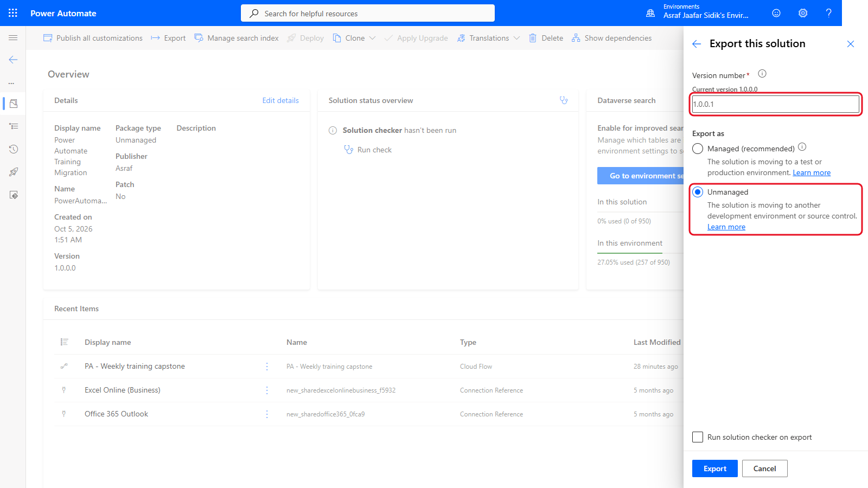Click Delete in the command bar
The height and width of the screenshot is (488, 868).
[546, 38]
